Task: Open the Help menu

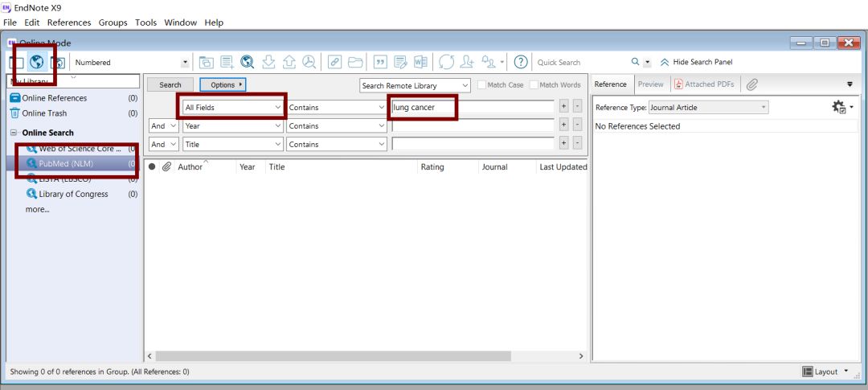Action: pos(214,23)
